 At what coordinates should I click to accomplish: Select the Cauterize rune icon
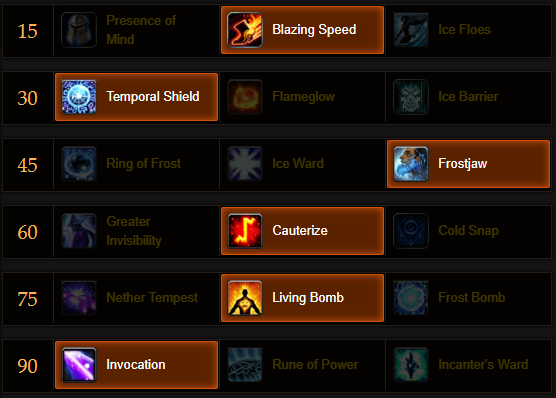[x=245, y=231]
